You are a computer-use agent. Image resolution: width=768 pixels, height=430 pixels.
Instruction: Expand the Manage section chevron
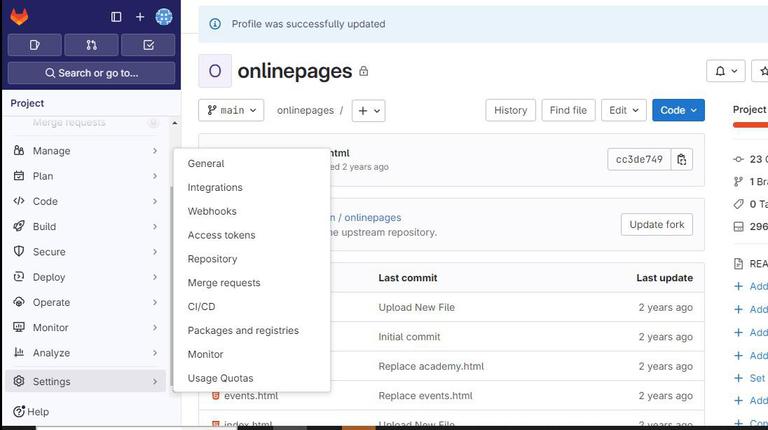point(155,151)
